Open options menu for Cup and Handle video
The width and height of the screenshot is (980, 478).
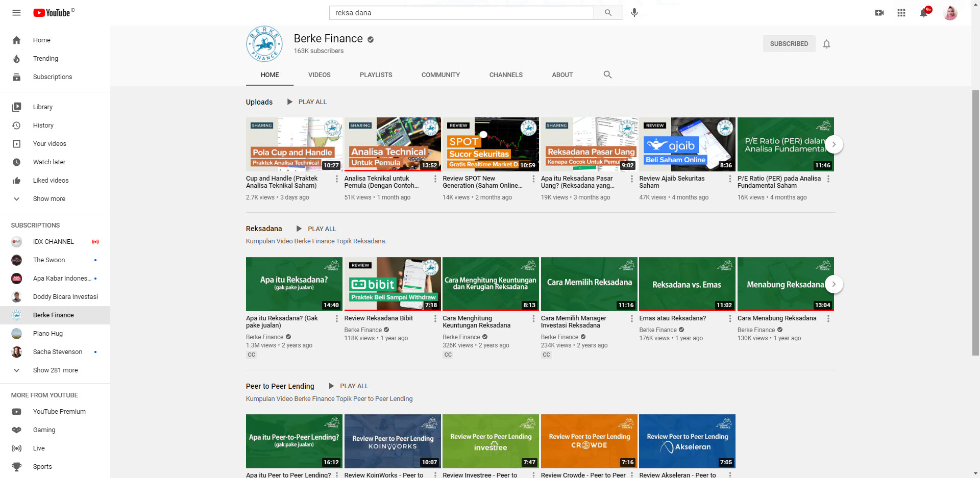pos(336,179)
